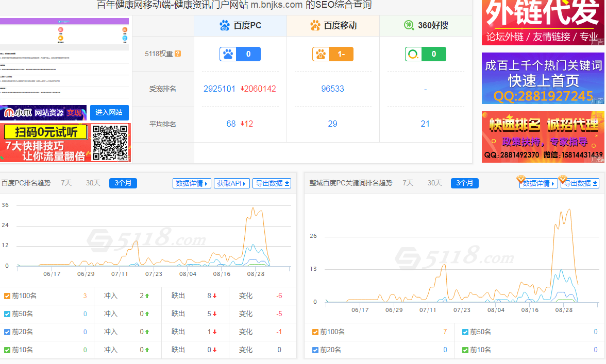Toggle the 前20名 checkbox in left panel

pos(7,332)
